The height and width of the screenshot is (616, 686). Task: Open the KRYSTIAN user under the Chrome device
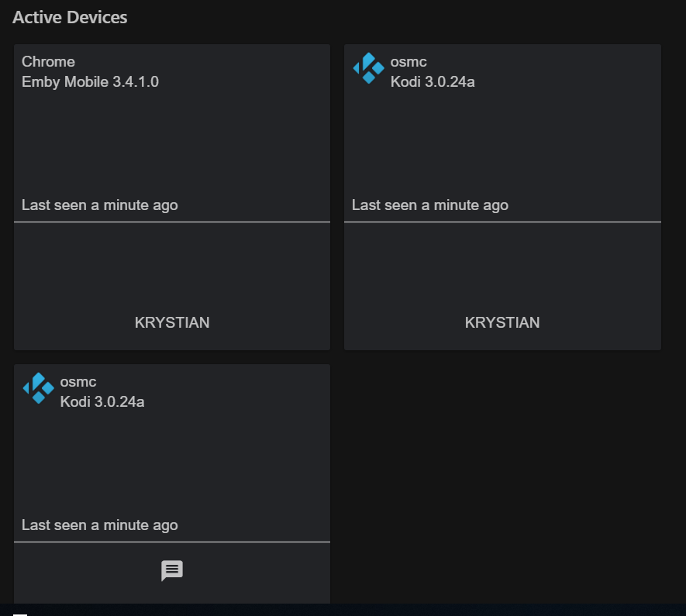click(x=172, y=322)
